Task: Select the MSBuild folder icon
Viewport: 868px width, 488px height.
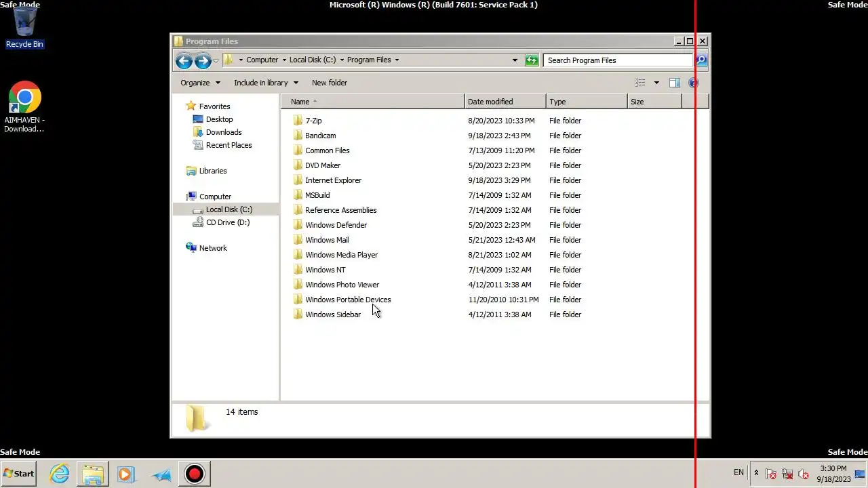Action: [x=297, y=195]
